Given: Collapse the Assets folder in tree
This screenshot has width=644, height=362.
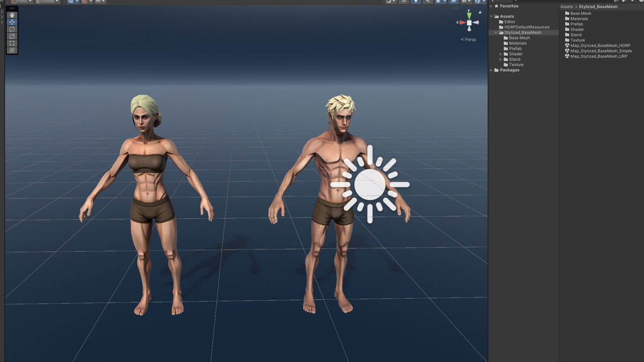Looking at the screenshot, I should tap(491, 17).
